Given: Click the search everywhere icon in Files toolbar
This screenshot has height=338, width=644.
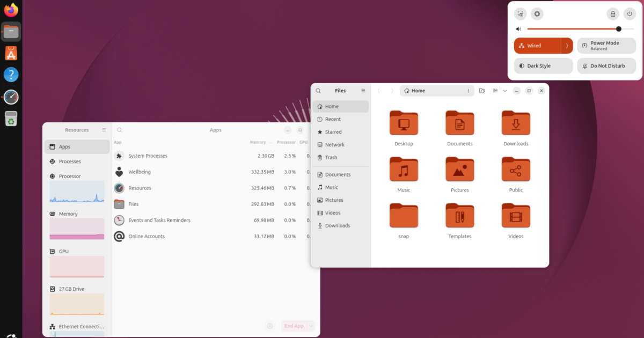Looking at the screenshot, I should 482,91.
